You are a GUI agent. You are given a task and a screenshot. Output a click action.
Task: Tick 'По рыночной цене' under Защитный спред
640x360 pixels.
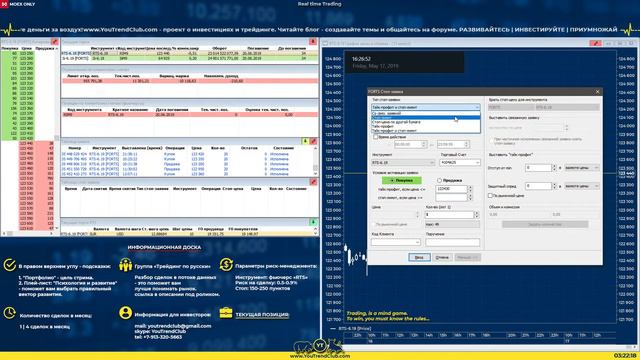491,196
